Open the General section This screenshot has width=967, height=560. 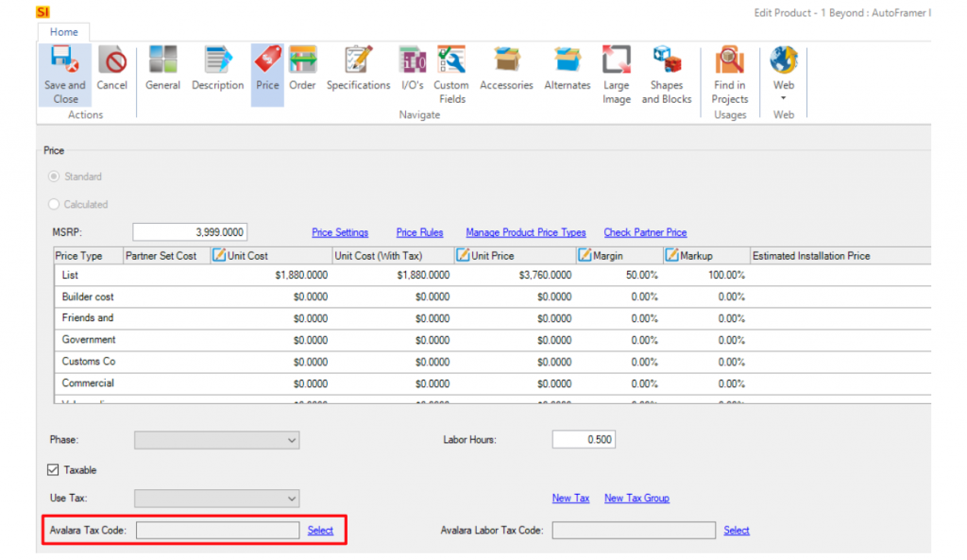pos(162,68)
